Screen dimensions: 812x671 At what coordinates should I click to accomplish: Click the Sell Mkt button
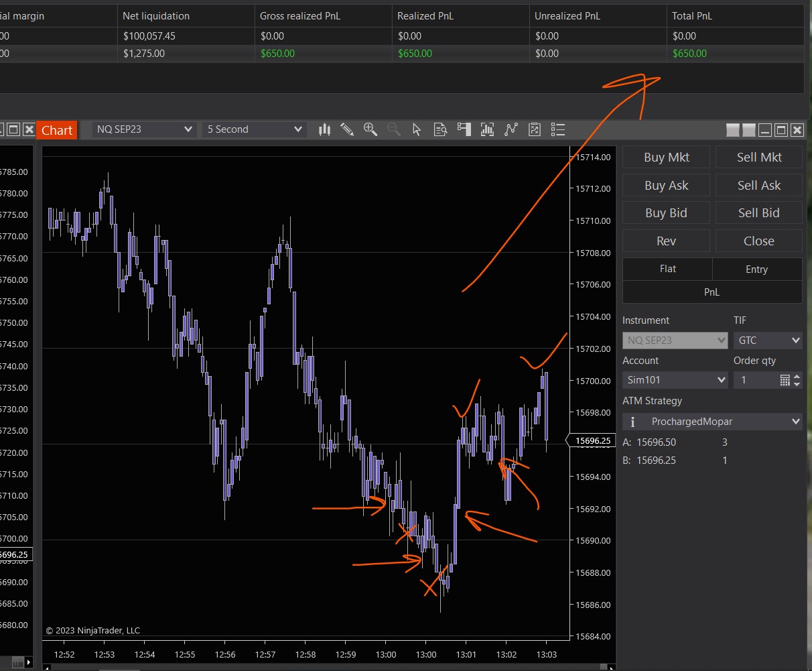pyautogui.click(x=759, y=157)
